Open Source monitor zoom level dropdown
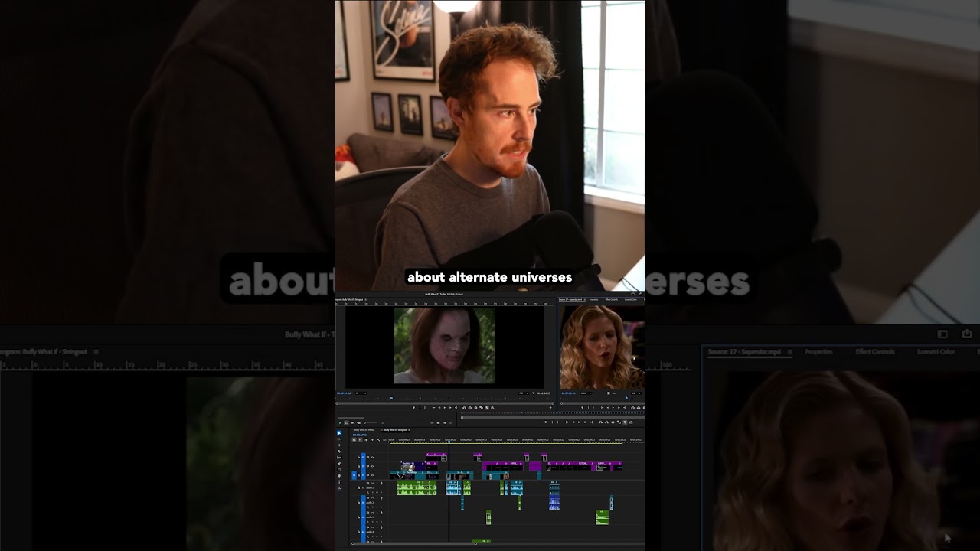 [x=586, y=393]
